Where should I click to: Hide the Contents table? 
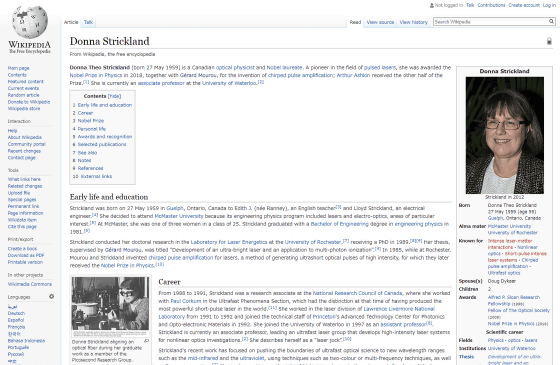point(114,96)
